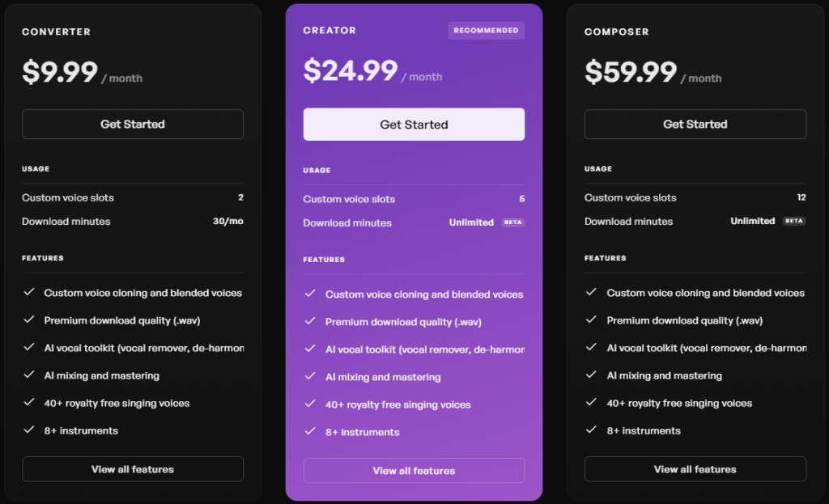This screenshot has height=504, width=829.
Task: Click checkmark beside Converter custom voice cloning
Action: pyautogui.click(x=29, y=292)
